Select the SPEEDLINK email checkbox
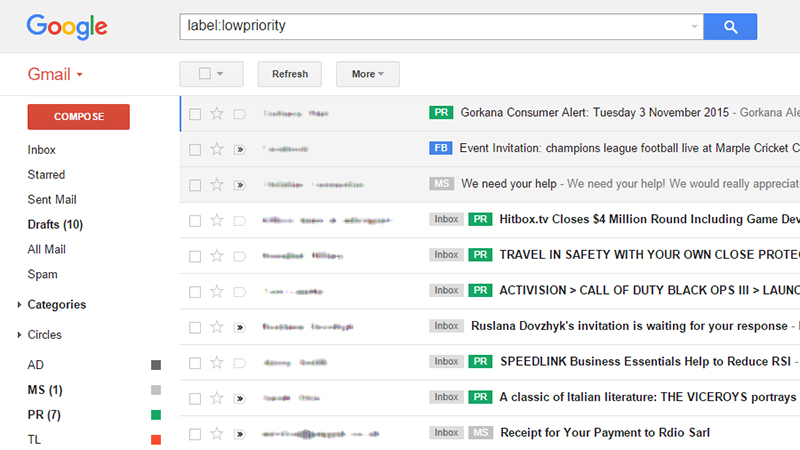Screen dimensions: 800x450 [195, 363]
